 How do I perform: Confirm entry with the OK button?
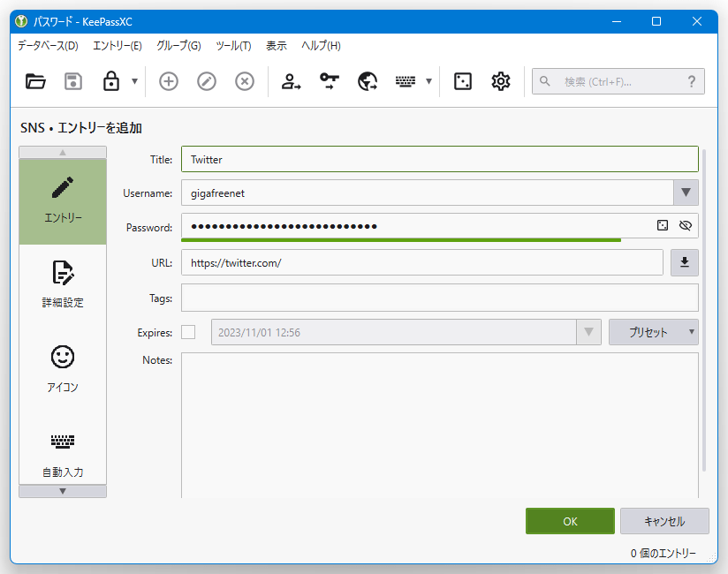(570, 521)
